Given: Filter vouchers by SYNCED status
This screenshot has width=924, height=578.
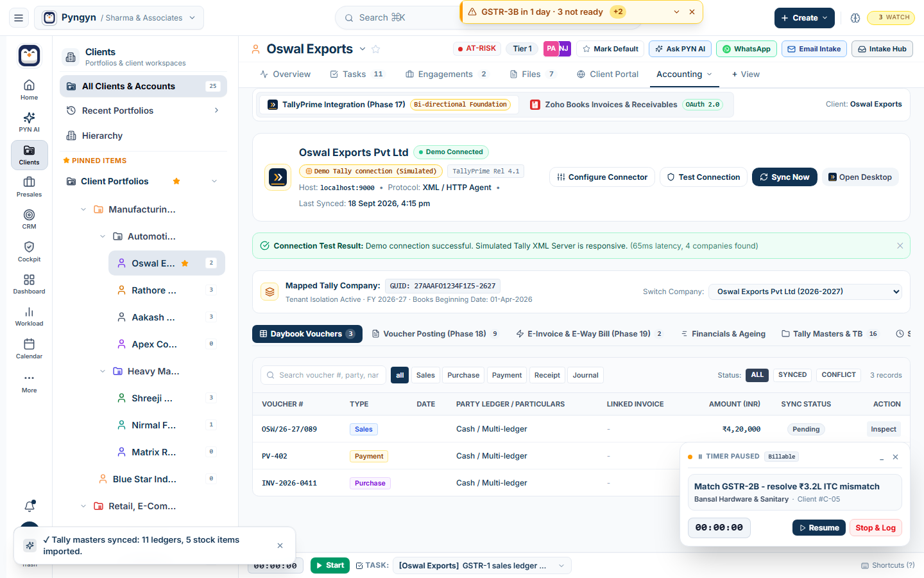Looking at the screenshot, I should pos(792,375).
